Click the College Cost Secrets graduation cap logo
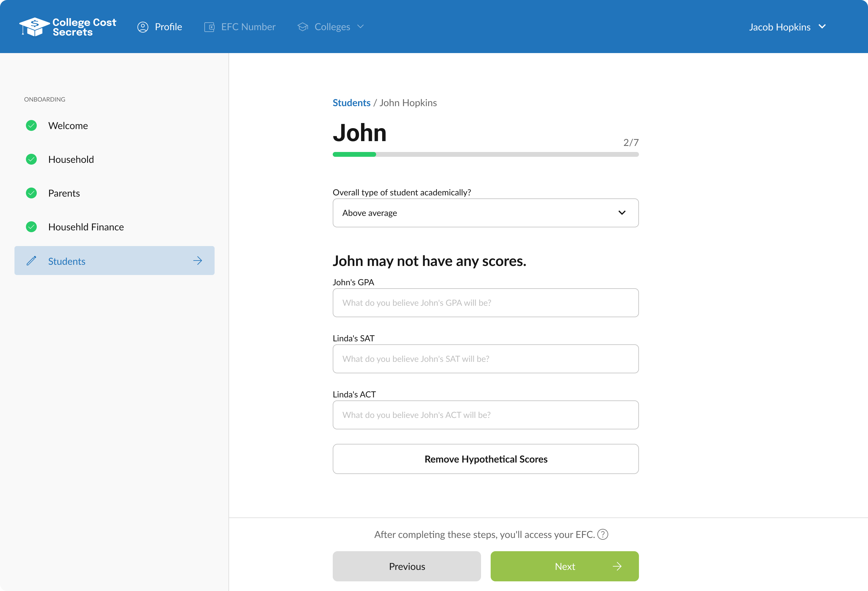Image resolution: width=868 pixels, height=591 pixels. 34,27
